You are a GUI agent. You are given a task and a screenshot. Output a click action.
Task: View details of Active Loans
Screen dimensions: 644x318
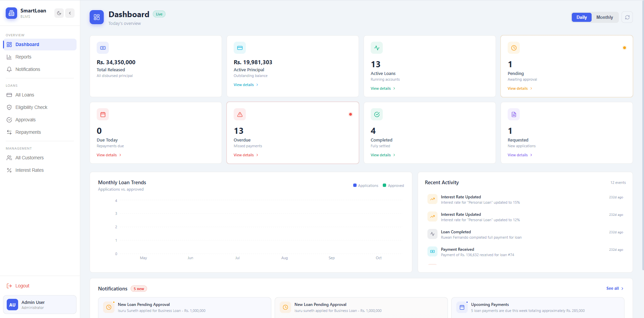(x=383, y=88)
